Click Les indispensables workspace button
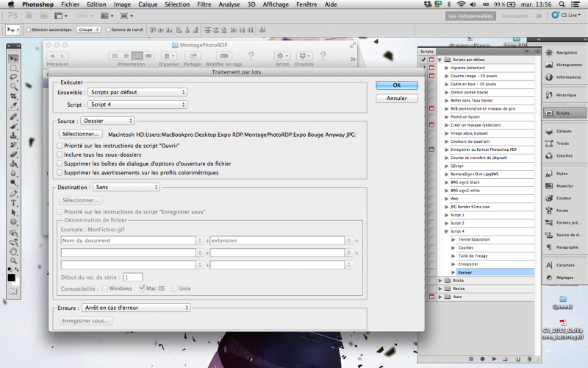 [470, 15]
